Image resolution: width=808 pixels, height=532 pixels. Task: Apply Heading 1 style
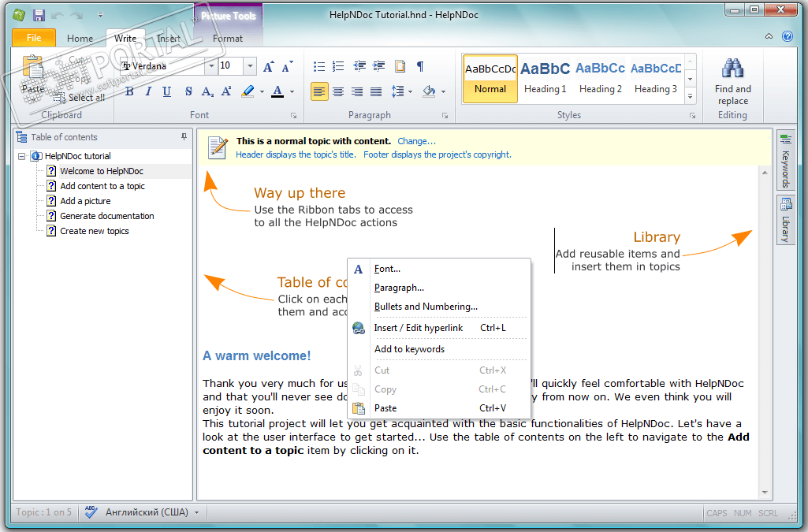(545, 79)
